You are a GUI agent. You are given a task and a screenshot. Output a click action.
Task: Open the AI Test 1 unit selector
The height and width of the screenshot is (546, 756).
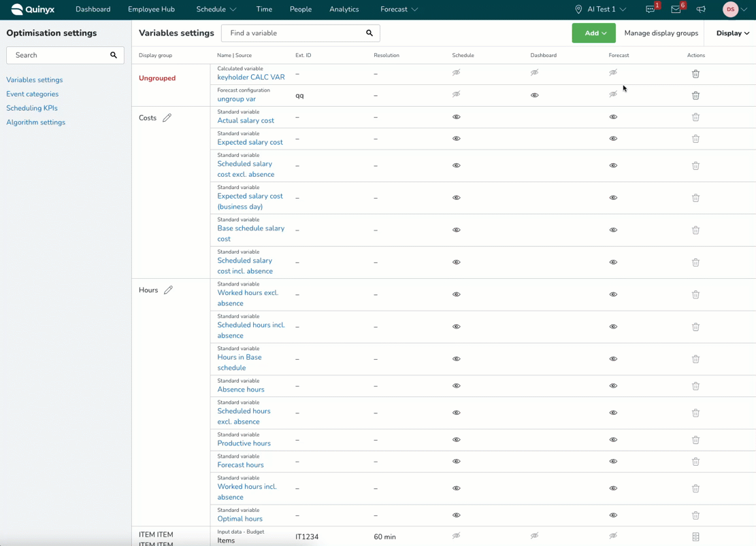pyautogui.click(x=601, y=9)
